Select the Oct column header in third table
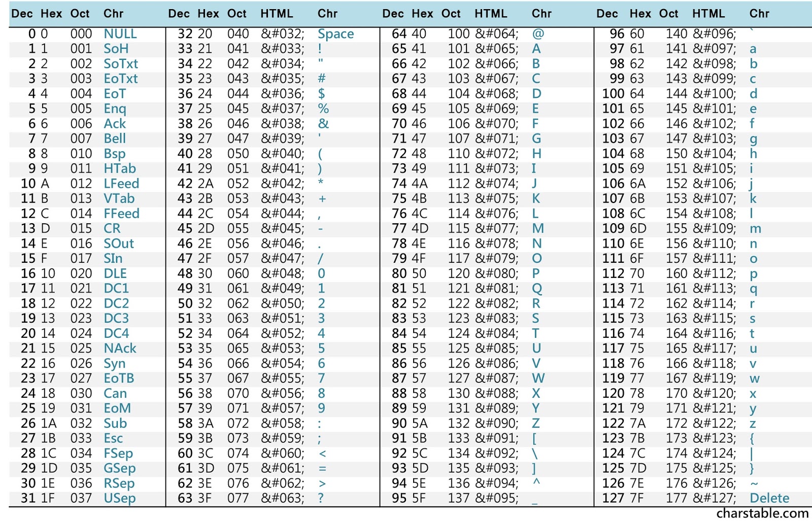Viewport: 812px width, 521px height. coord(451,14)
